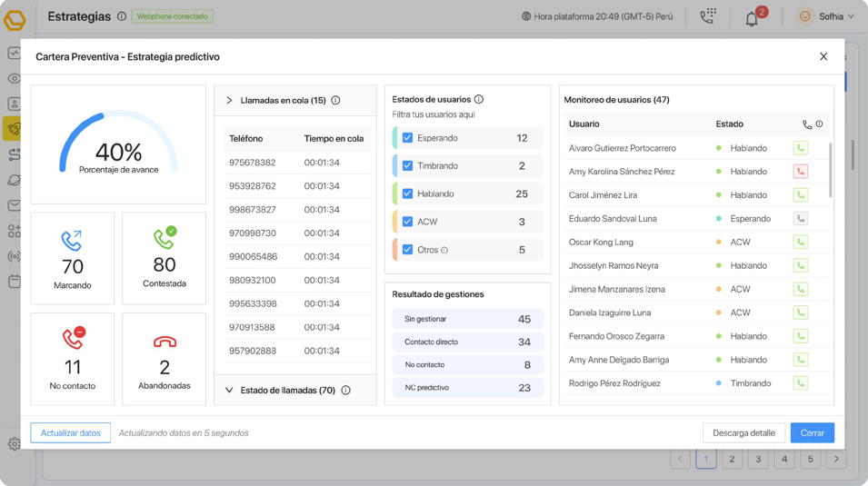This screenshot has width=868, height=486.
Task: Click the Descarga detalle button
Action: click(743, 433)
